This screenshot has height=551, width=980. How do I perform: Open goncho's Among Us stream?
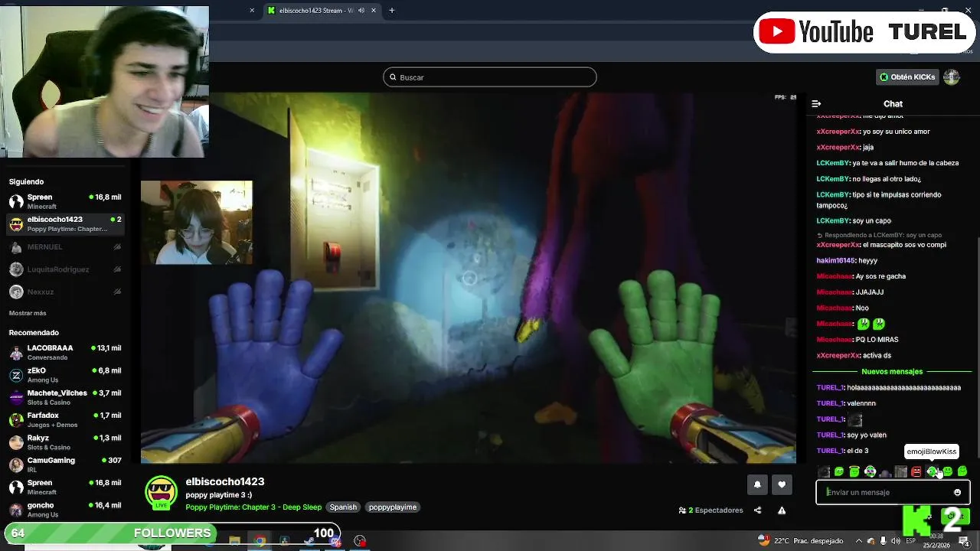tap(65, 510)
